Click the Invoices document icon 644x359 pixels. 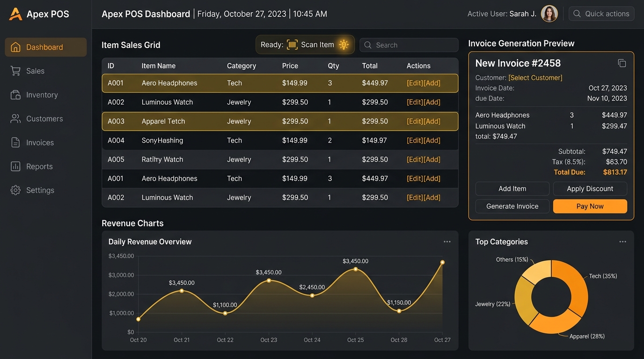tap(15, 143)
